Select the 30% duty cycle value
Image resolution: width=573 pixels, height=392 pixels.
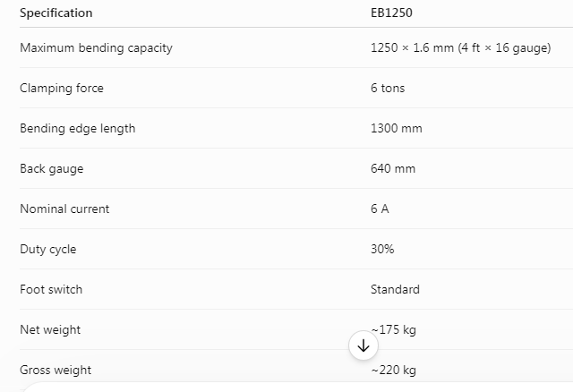382,249
